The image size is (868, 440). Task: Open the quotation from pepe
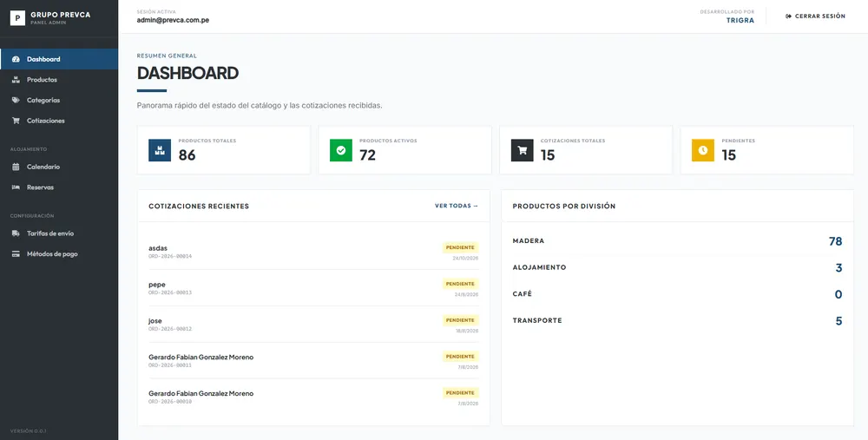click(313, 288)
